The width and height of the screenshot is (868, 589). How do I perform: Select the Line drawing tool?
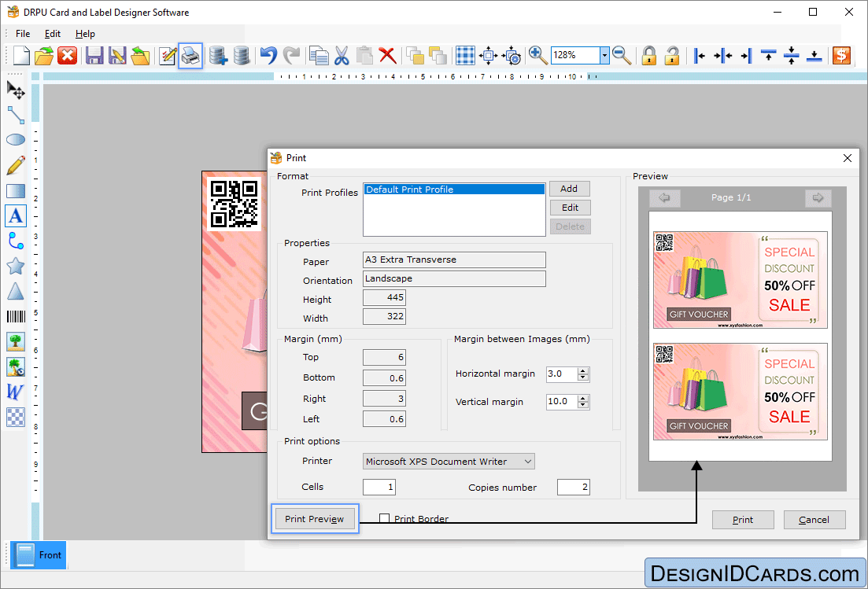point(16,115)
